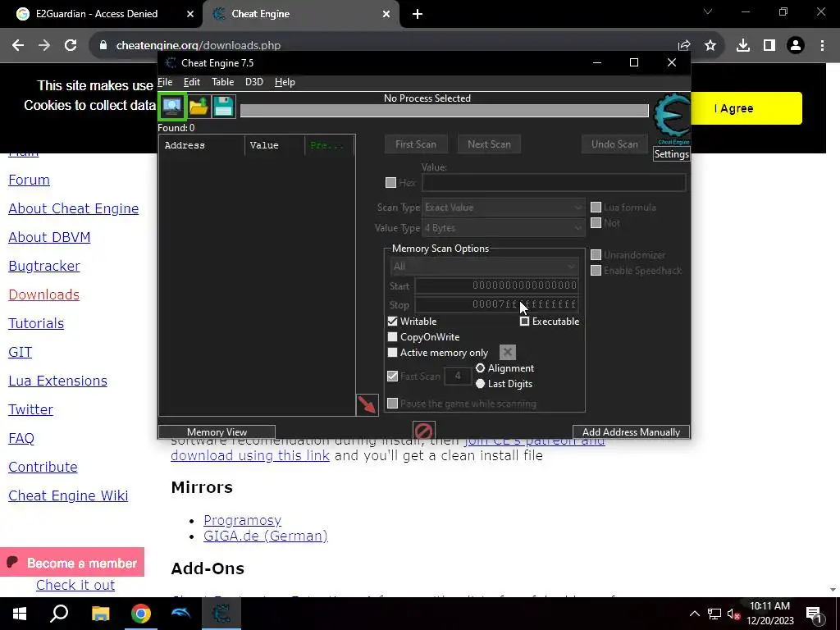Go back in Chrome browser
This screenshot has width=840, height=630.
click(x=18, y=46)
